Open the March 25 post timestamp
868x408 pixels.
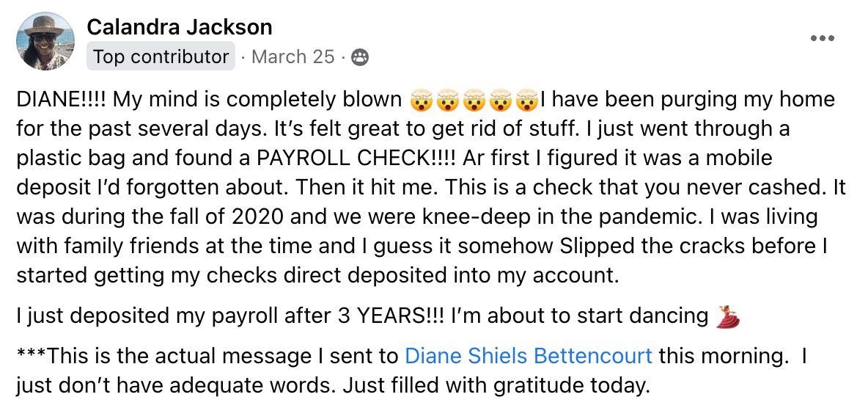tap(293, 57)
